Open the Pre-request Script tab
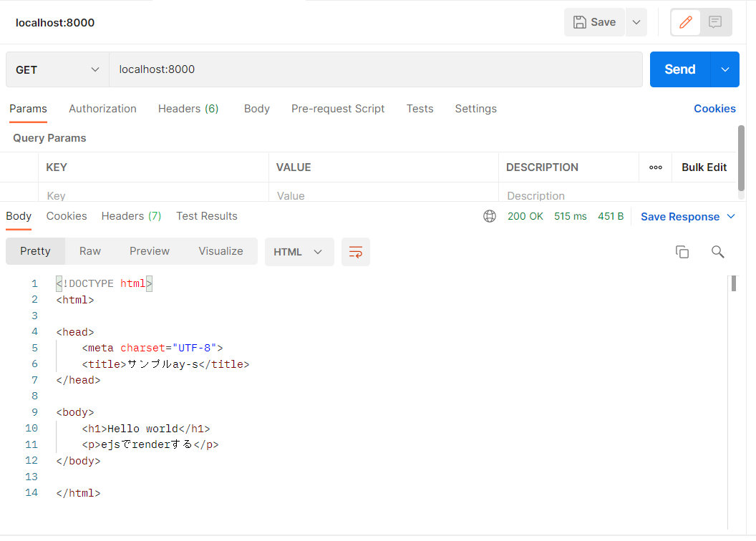 click(338, 109)
